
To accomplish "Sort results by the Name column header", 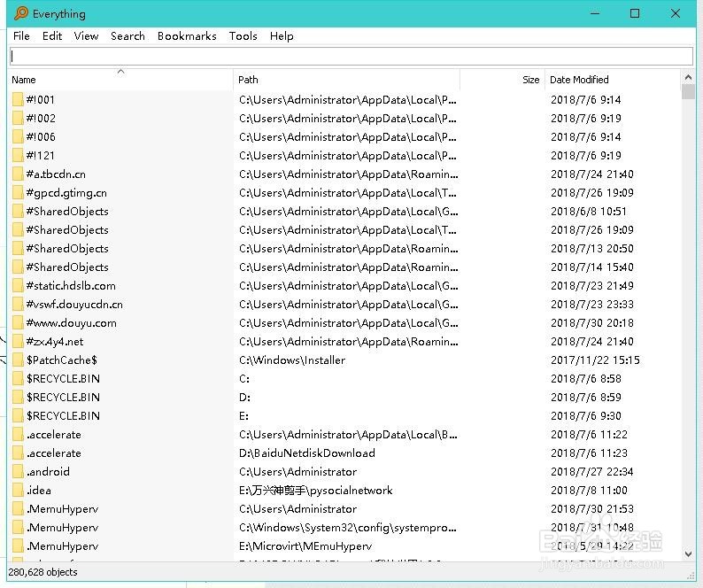I will coord(120,80).
